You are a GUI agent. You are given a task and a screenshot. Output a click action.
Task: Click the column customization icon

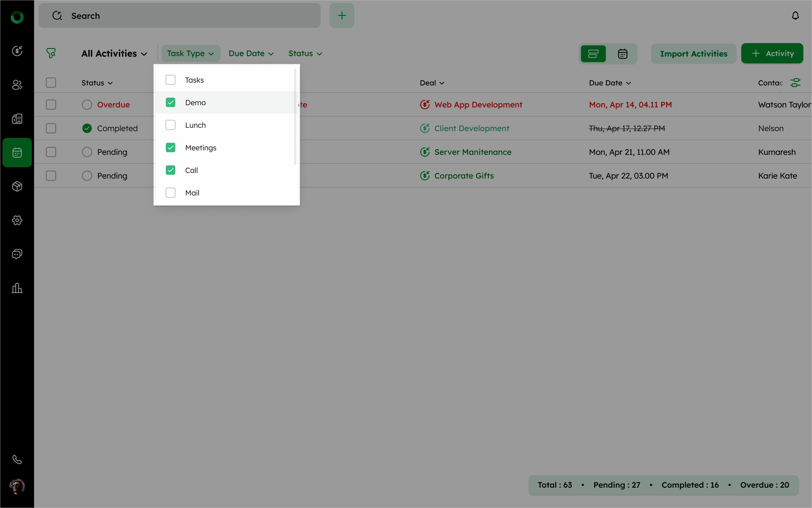[x=795, y=83]
